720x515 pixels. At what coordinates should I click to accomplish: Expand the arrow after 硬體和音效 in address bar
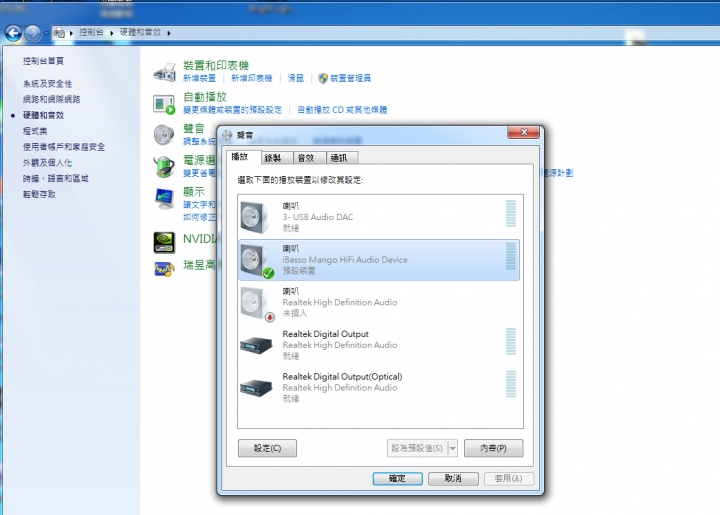click(169, 33)
